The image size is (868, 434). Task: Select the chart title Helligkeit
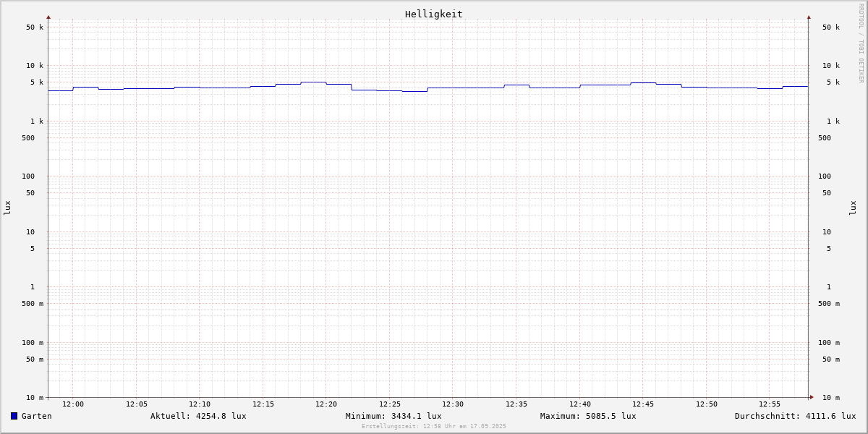click(x=433, y=14)
